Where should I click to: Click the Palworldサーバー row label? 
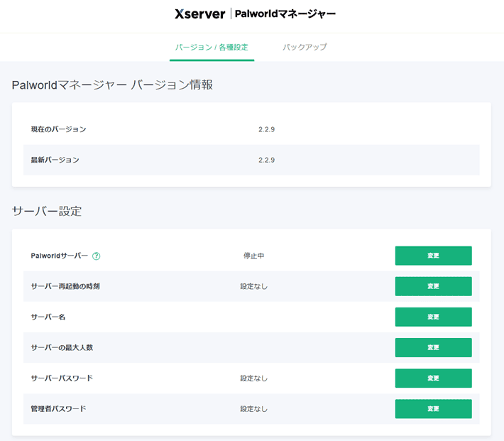59,256
